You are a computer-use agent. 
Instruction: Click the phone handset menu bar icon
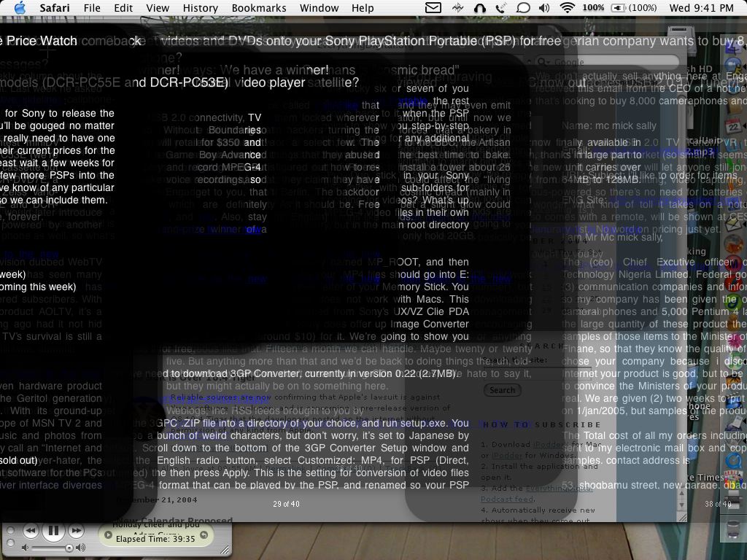(x=500, y=7)
